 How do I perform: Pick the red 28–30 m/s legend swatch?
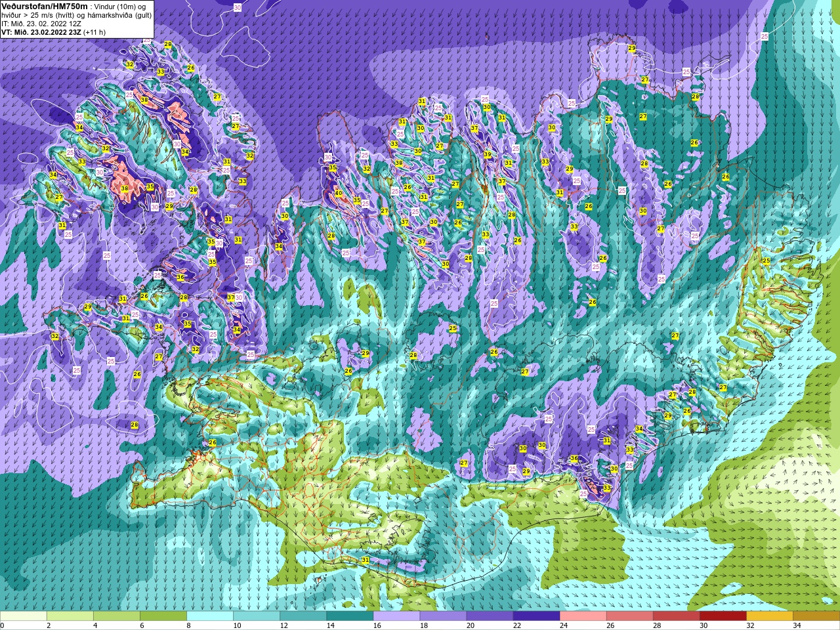676,616
